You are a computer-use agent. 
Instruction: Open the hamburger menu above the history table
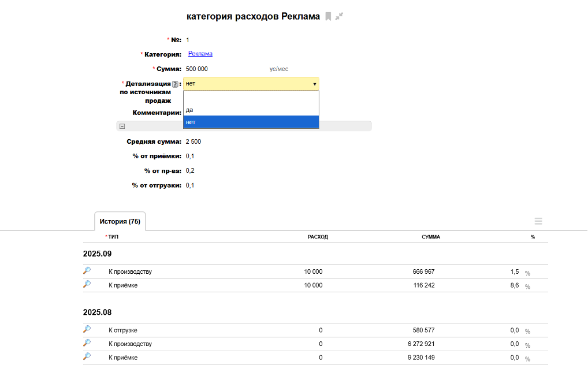coord(538,221)
